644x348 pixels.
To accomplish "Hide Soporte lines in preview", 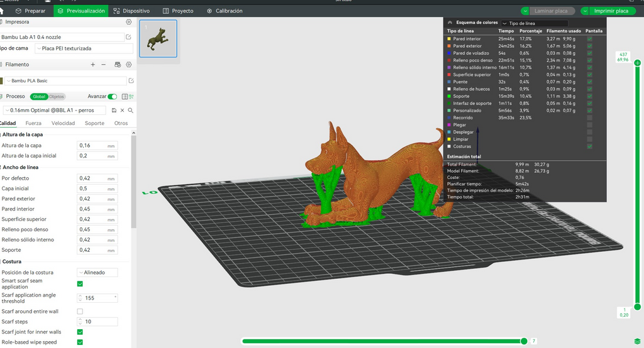I will point(589,96).
